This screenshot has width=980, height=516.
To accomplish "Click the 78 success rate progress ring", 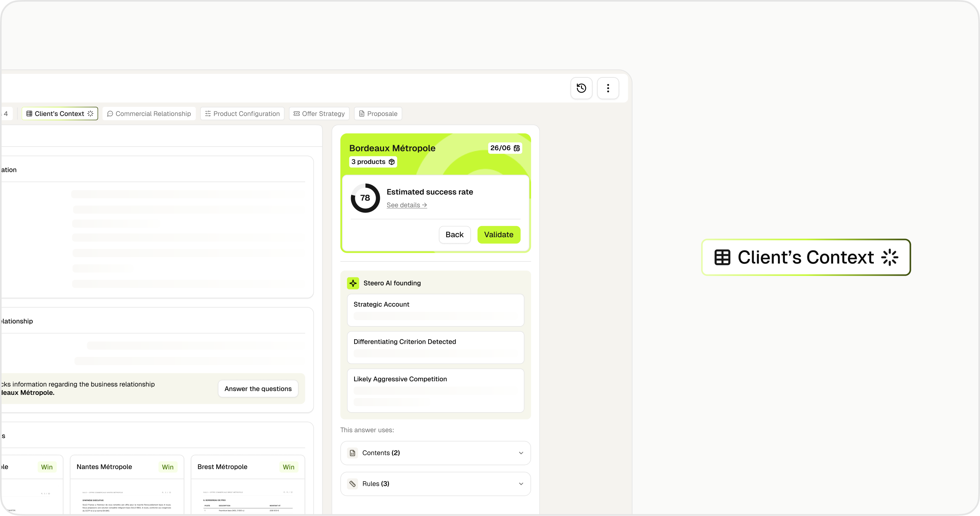I will point(365,198).
